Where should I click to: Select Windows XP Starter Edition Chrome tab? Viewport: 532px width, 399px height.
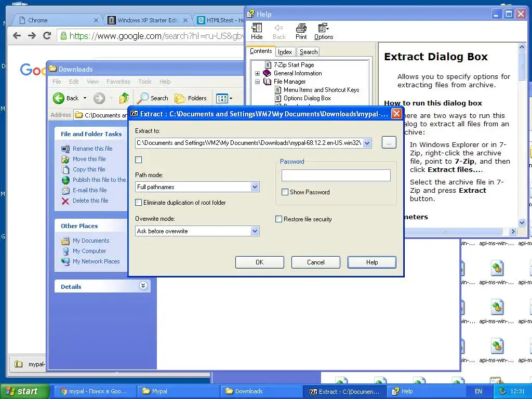147,20
